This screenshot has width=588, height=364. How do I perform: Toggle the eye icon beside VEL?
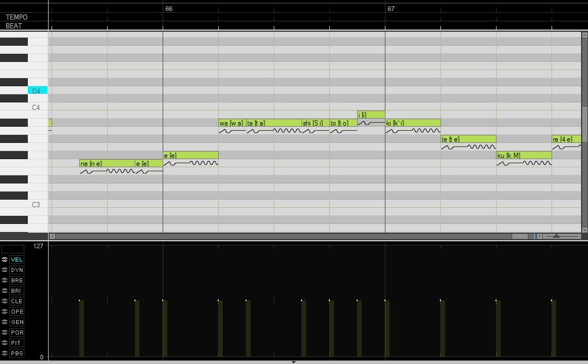point(5,259)
